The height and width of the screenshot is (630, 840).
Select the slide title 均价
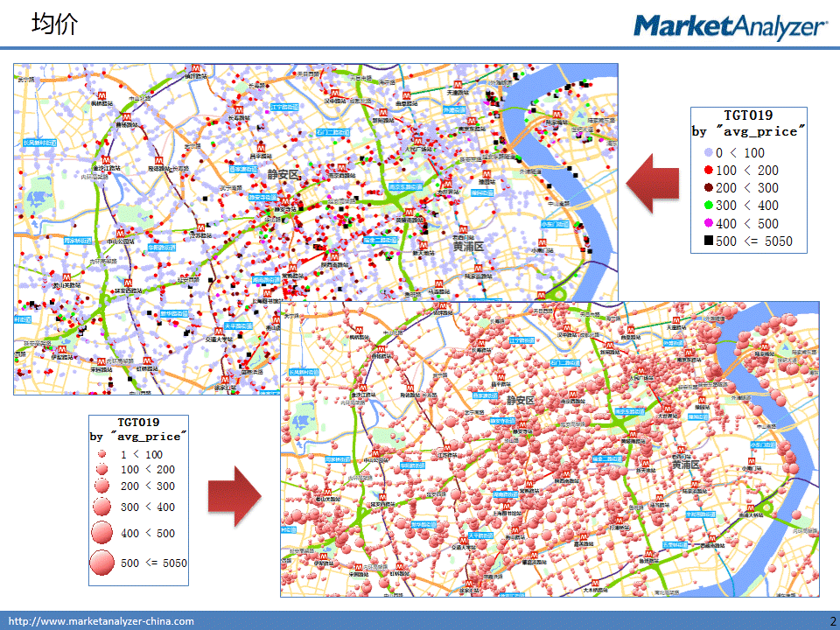click(54, 24)
